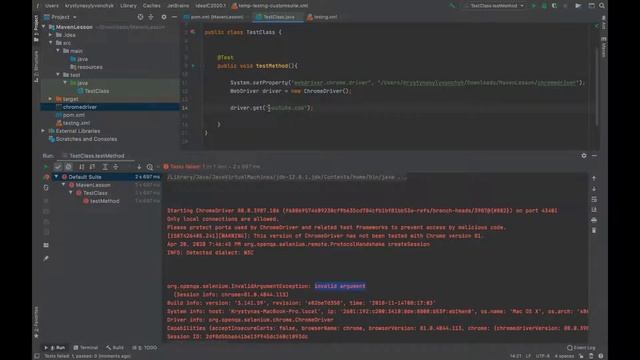640x360 pixels.
Task: Open the Build tool window button
Action: (x=115, y=348)
